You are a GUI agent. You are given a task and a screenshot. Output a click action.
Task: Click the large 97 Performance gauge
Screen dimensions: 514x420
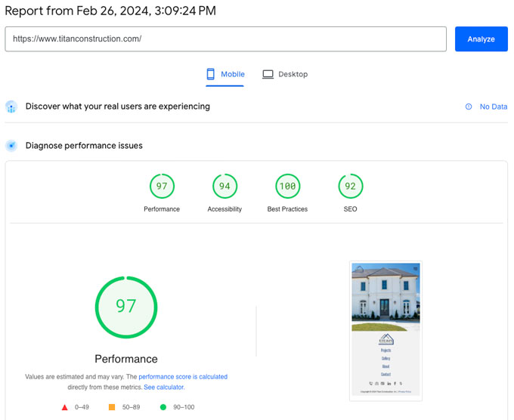coord(126,307)
